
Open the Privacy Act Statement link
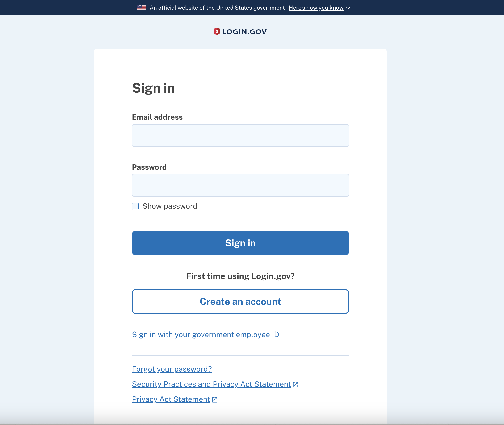tap(171, 399)
